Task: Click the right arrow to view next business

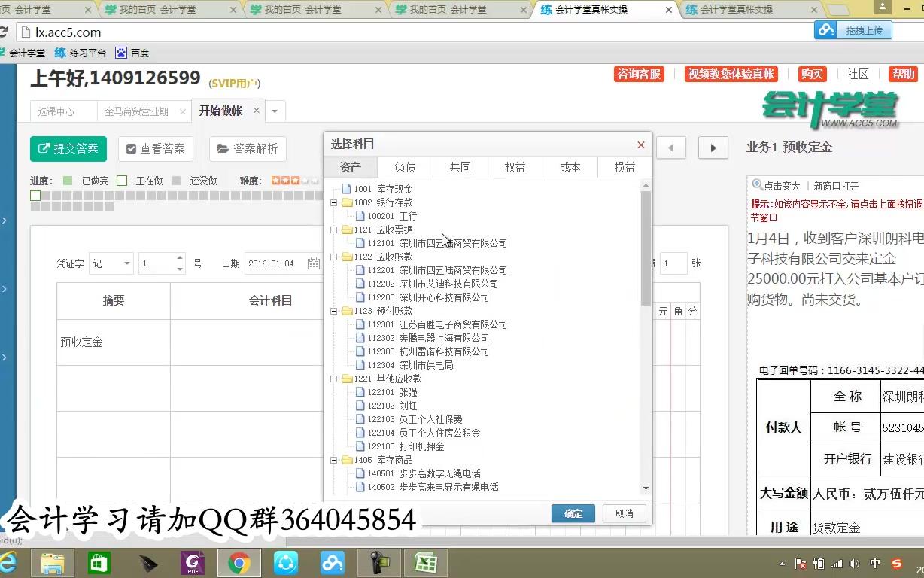Action: tap(713, 148)
